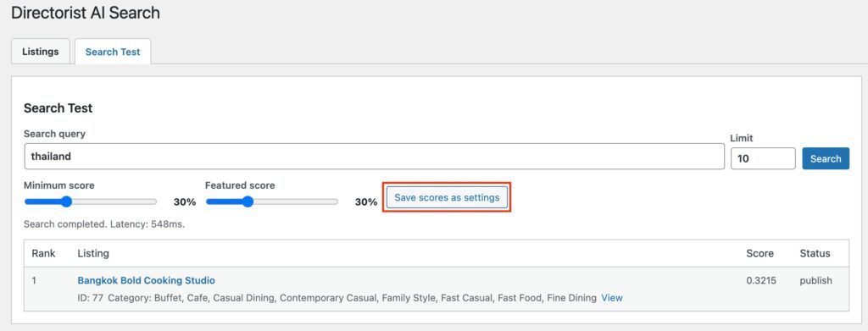Select the Search Test tab
Image resolution: width=868 pixels, height=331 pixels.
pyautogui.click(x=113, y=52)
